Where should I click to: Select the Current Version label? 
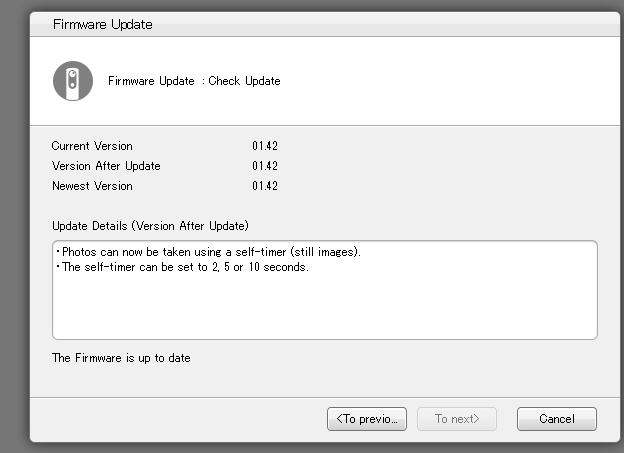coord(92,146)
